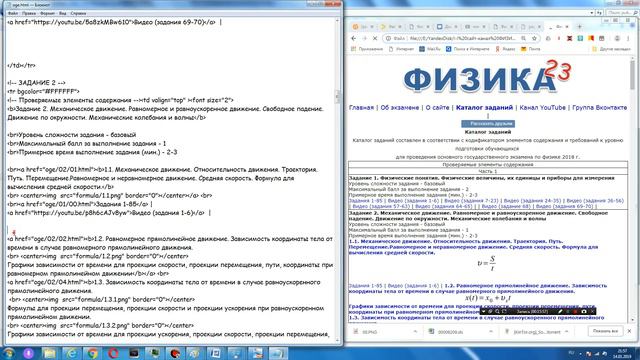640x360 pixels.
Task: Click the yellow-red flag extension icon
Action: pyautogui.click(x=591, y=38)
